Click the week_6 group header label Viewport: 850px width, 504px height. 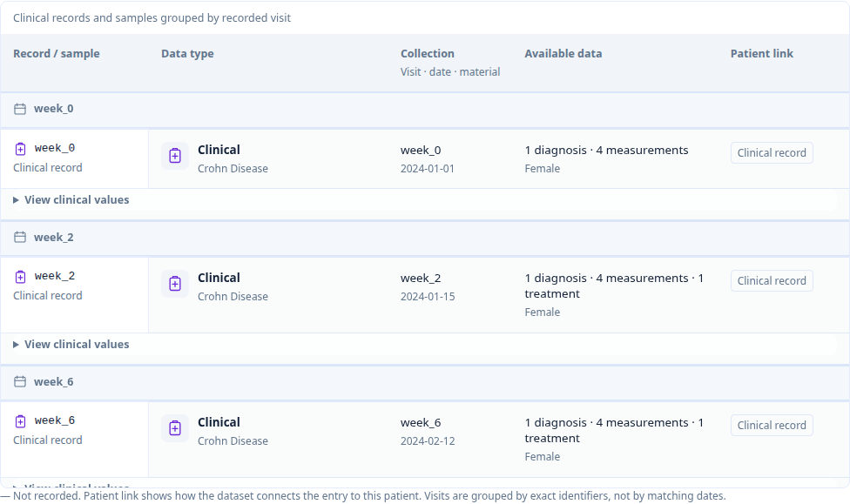pos(54,382)
